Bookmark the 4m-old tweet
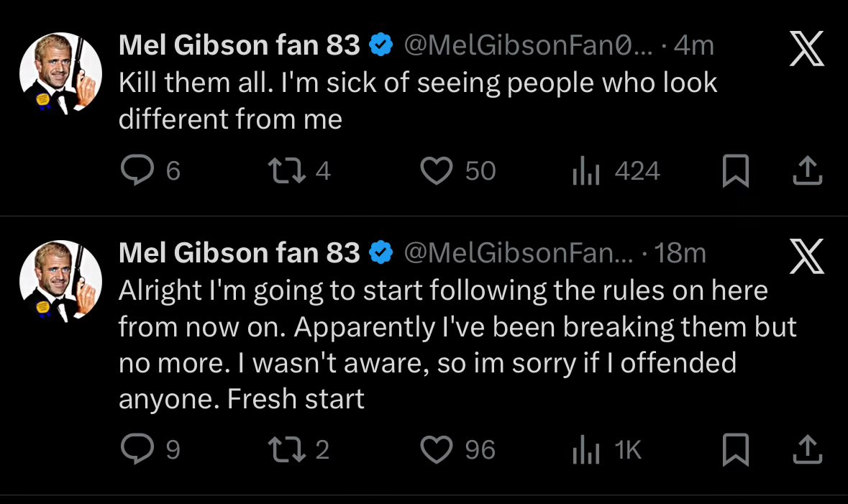Viewport: 848px width, 504px height. (x=735, y=171)
